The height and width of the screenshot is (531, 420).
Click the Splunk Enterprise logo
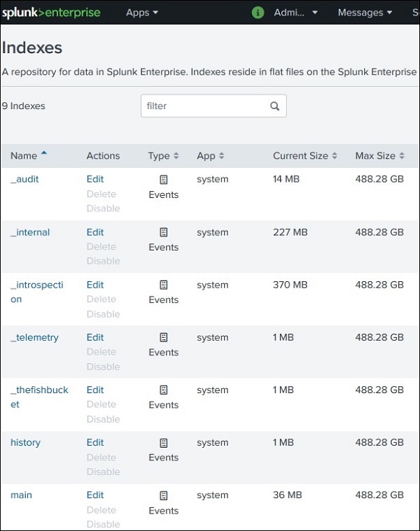[50, 13]
